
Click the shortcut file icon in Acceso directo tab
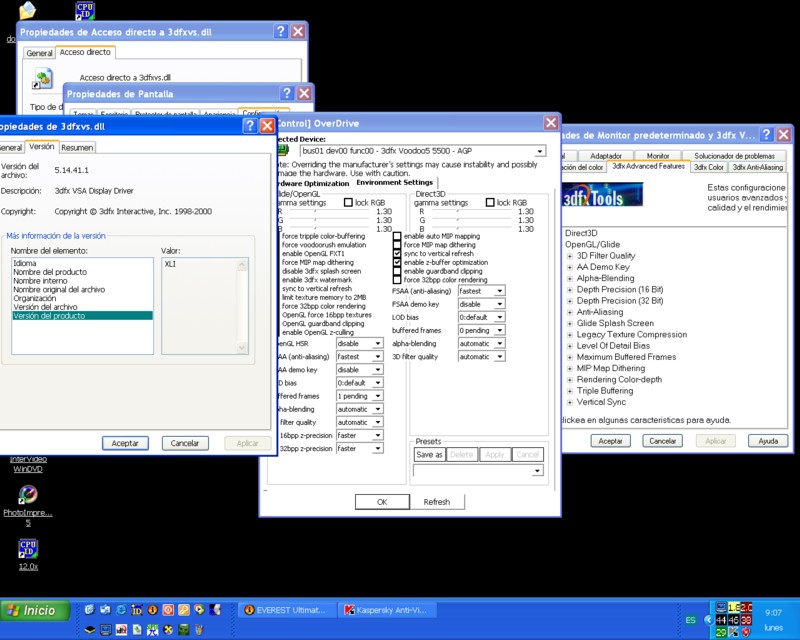tap(43, 79)
